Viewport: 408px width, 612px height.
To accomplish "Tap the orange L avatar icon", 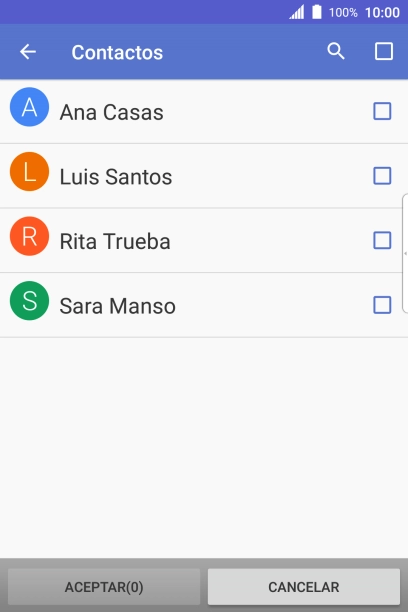I will (29, 171).
